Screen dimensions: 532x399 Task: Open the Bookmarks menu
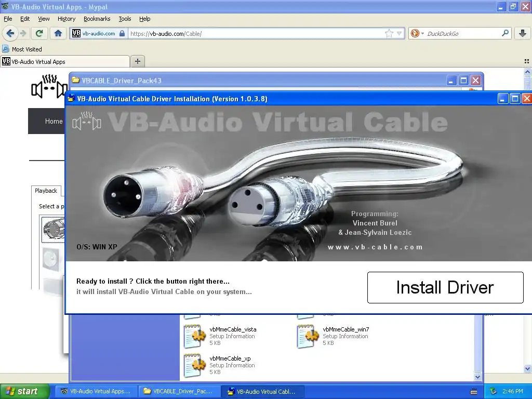pos(97,19)
